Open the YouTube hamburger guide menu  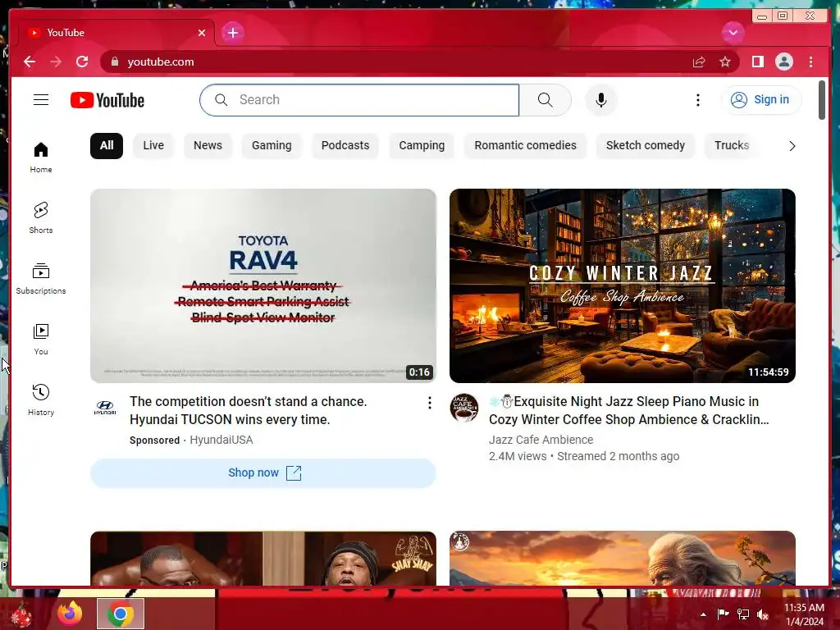point(41,99)
